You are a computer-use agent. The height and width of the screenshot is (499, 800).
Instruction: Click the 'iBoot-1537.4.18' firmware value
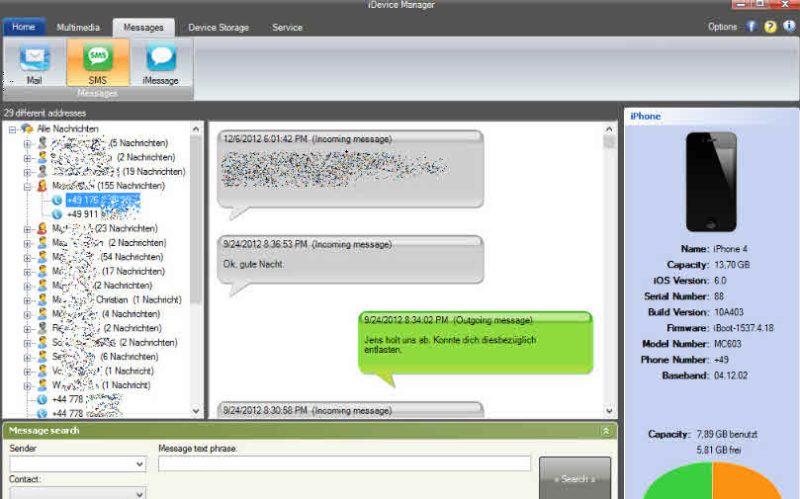pos(743,328)
